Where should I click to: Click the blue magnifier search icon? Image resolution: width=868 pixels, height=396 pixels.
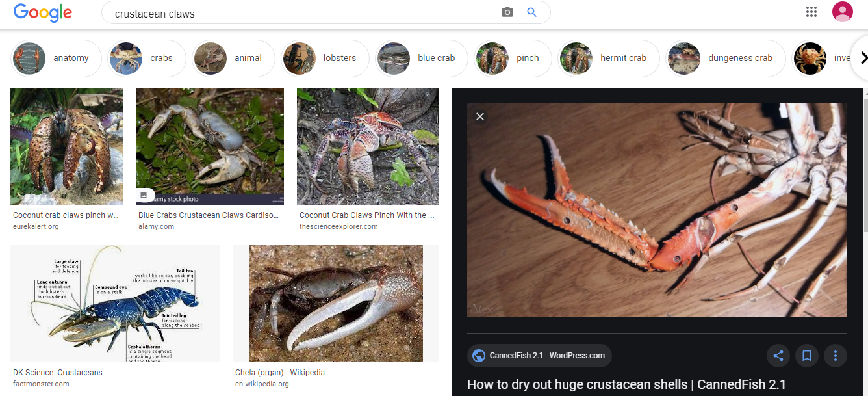(531, 12)
